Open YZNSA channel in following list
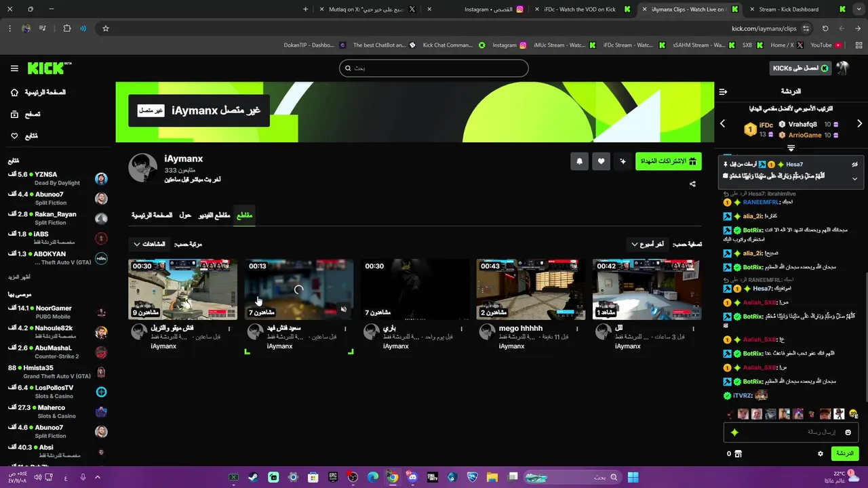 tap(58, 178)
